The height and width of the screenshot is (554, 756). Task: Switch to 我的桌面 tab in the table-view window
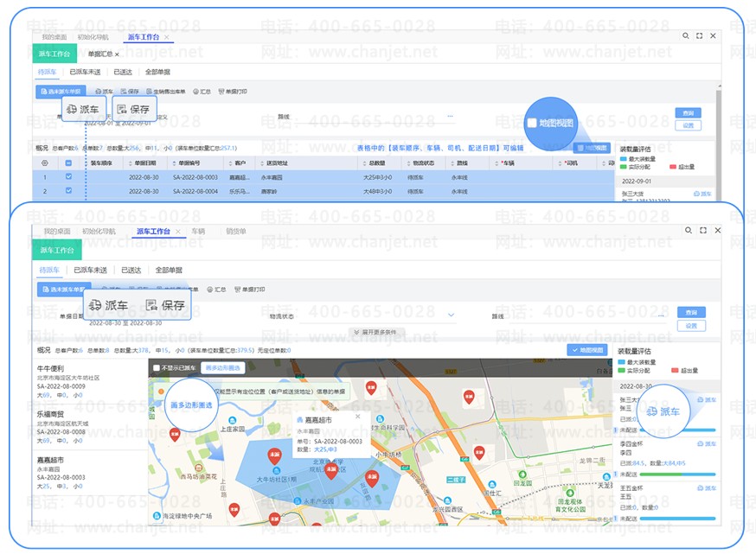(54, 37)
